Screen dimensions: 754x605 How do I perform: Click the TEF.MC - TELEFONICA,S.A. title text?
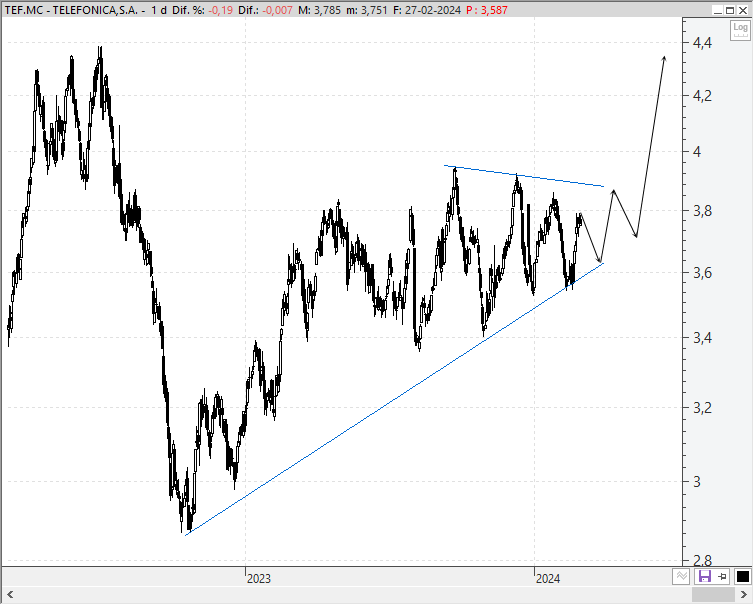71,10
